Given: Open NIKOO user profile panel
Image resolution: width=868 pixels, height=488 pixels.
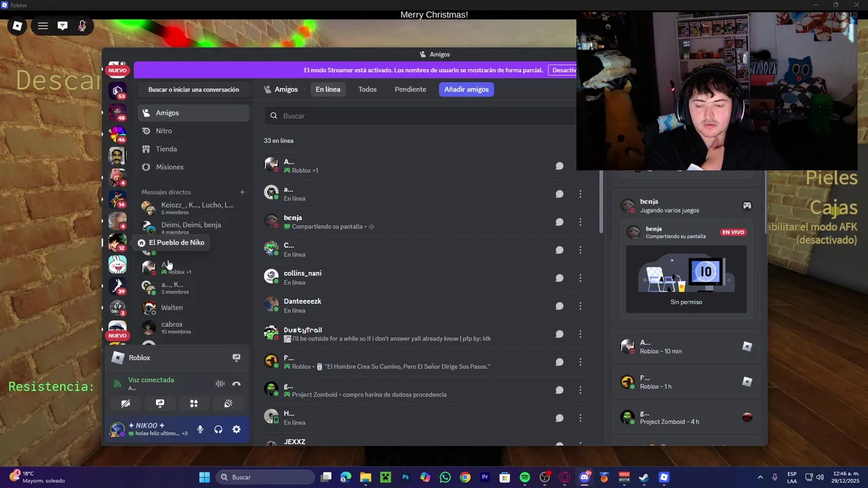Looking at the screenshot, I should [x=149, y=429].
